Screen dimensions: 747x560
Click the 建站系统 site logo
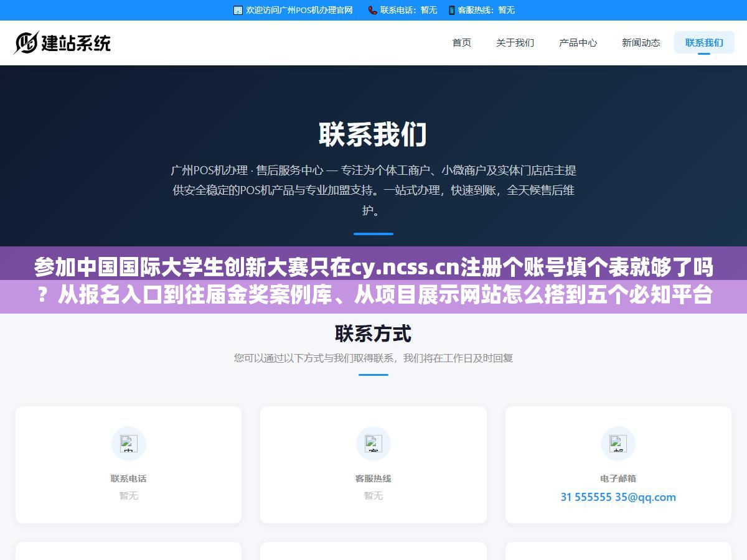62,42
